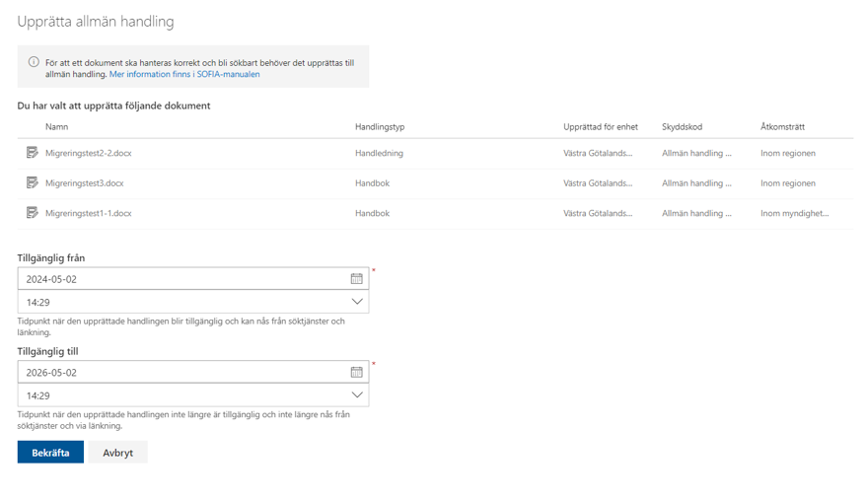Click the Skyddskod column header
868x501 pixels.
(682, 127)
